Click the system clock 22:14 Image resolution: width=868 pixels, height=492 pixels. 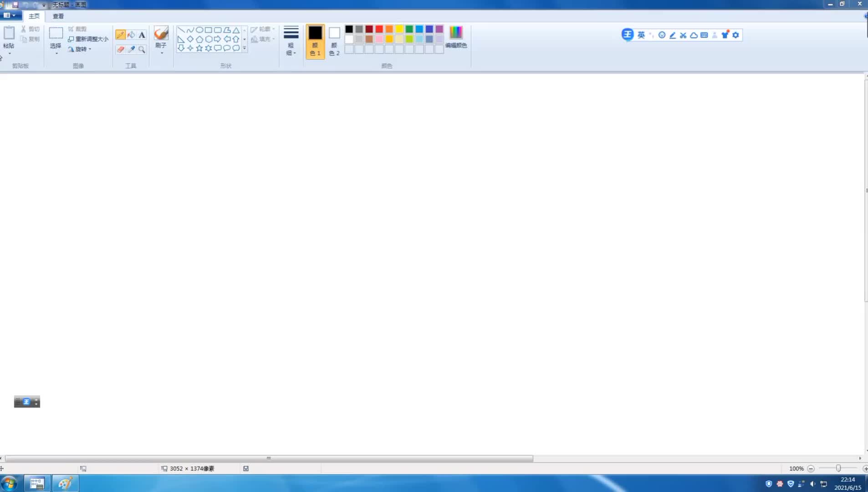coord(848,480)
